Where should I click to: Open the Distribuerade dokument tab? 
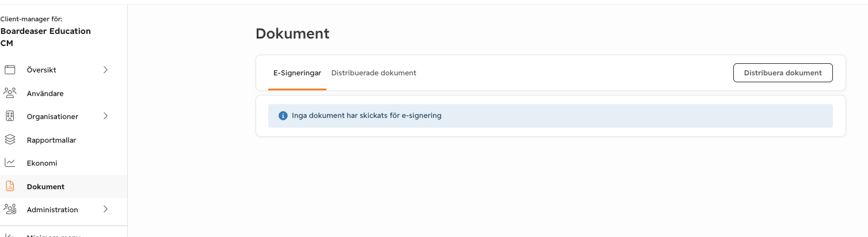374,73
